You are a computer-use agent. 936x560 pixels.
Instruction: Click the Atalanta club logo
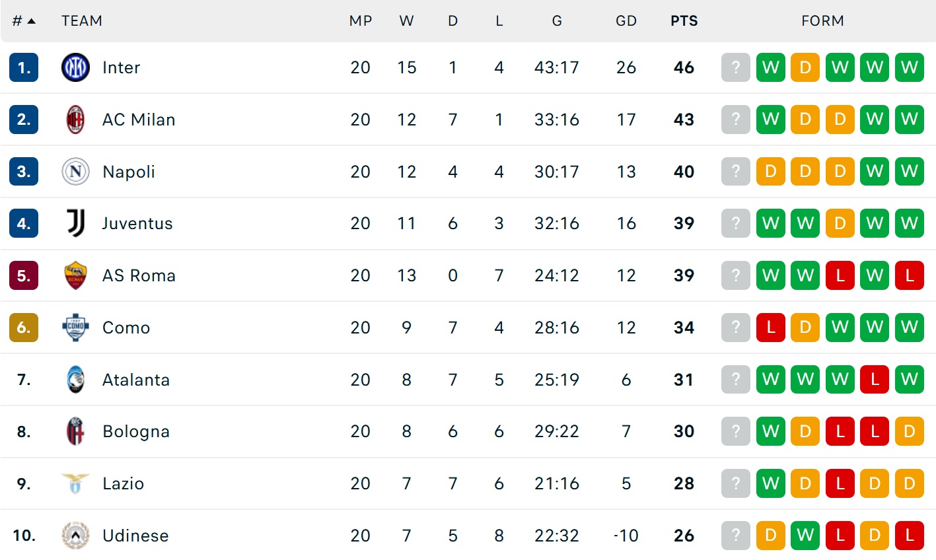(75, 380)
